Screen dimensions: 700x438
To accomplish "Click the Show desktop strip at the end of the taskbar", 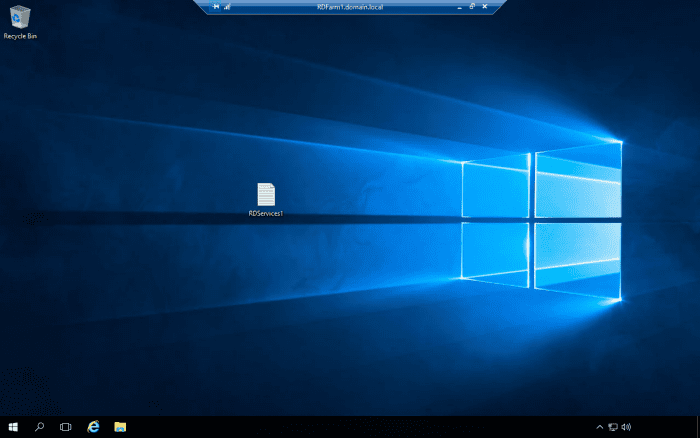I will pyautogui.click(x=698, y=427).
